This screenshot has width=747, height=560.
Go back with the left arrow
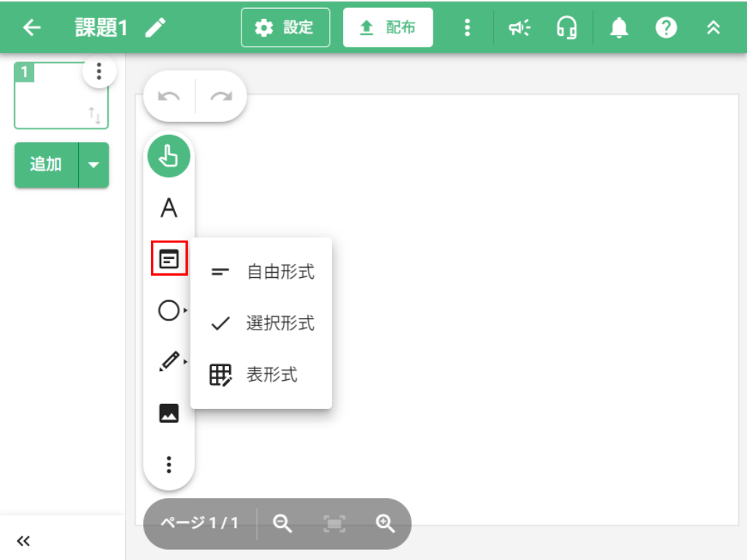coord(32,28)
